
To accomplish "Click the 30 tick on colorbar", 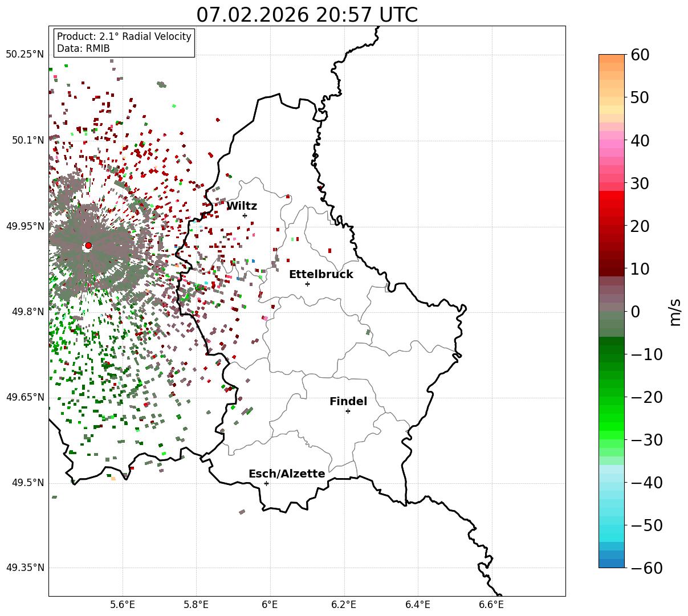I will 640,183.
